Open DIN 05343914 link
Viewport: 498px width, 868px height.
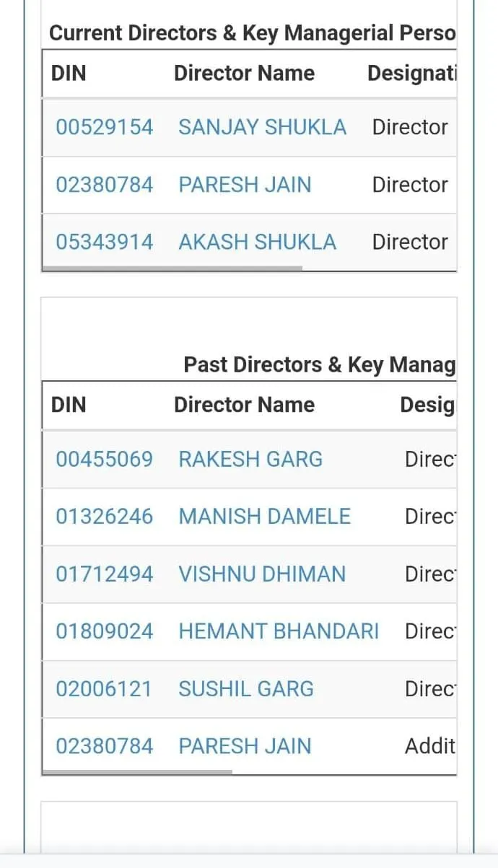point(104,242)
